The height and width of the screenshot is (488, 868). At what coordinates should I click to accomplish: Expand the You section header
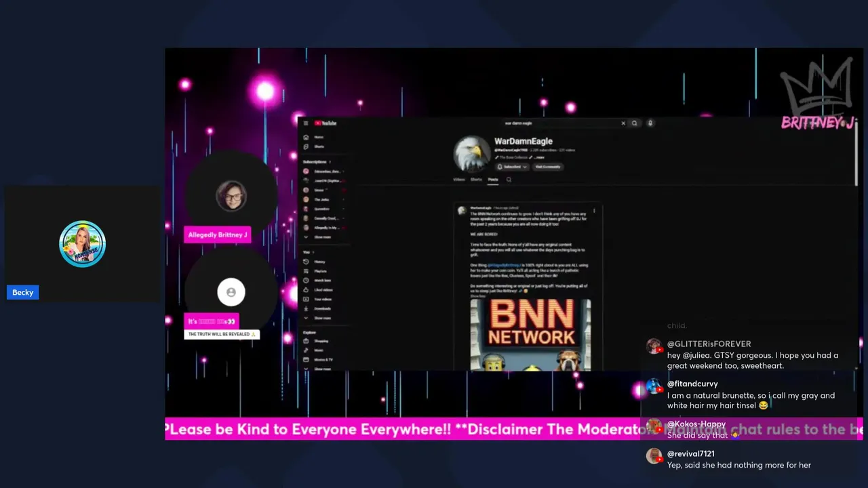tap(309, 252)
